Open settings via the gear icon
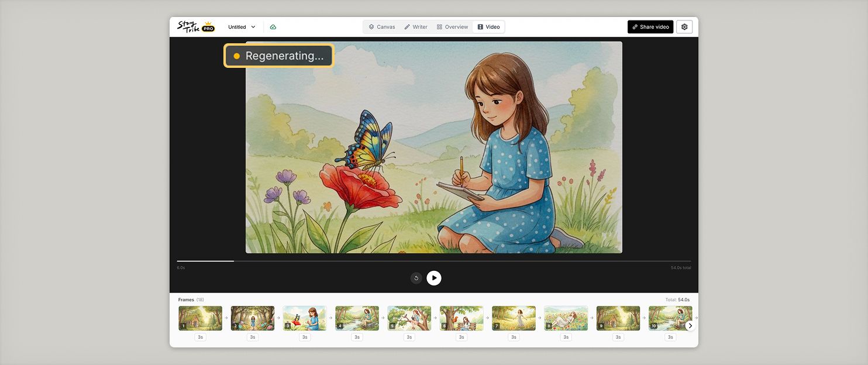 [x=684, y=26]
